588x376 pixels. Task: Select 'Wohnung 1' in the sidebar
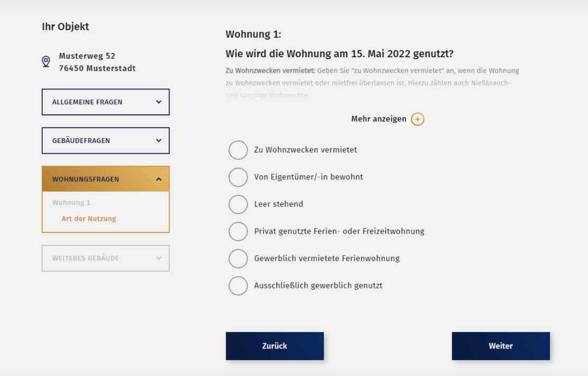(x=71, y=203)
